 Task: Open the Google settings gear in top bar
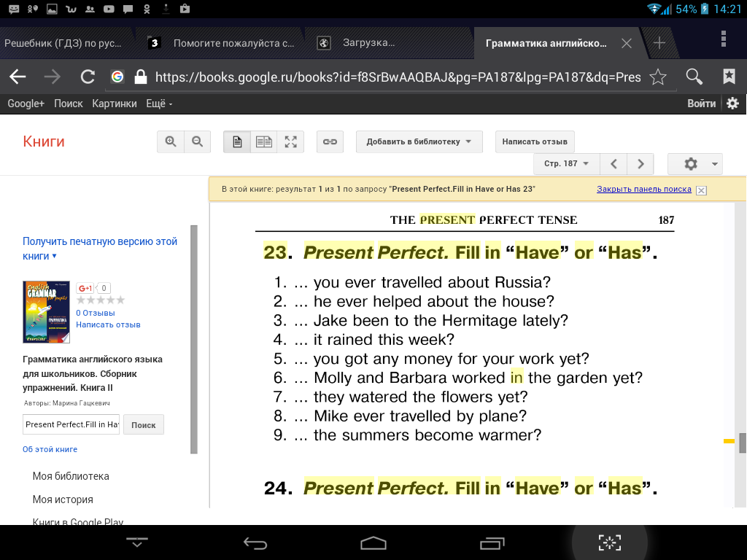[x=732, y=104]
